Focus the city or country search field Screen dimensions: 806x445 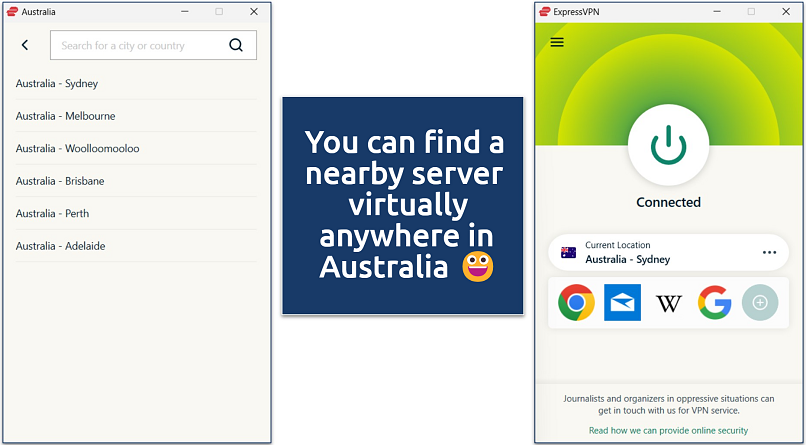(153, 45)
